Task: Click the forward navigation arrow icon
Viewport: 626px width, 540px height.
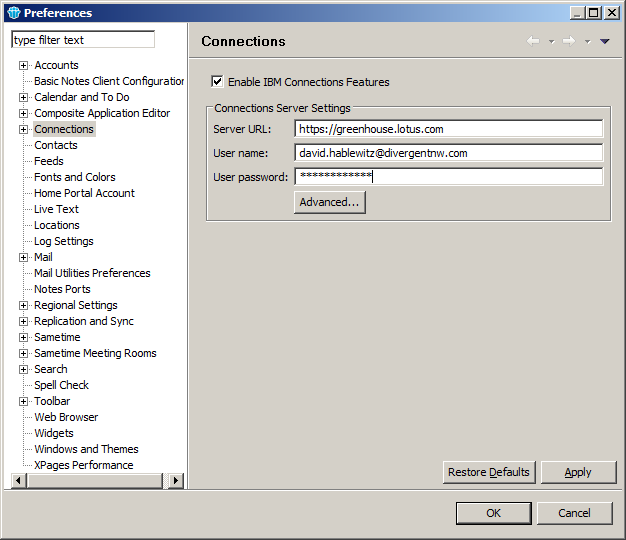Action: 569,41
